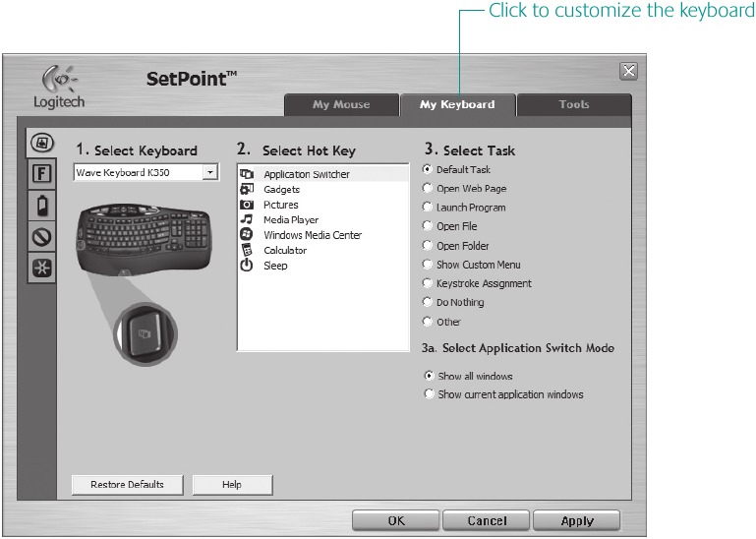The width and height of the screenshot is (756, 539).
Task: Click the Wave Keyboard K350 field text
Action: tap(123, 172)
